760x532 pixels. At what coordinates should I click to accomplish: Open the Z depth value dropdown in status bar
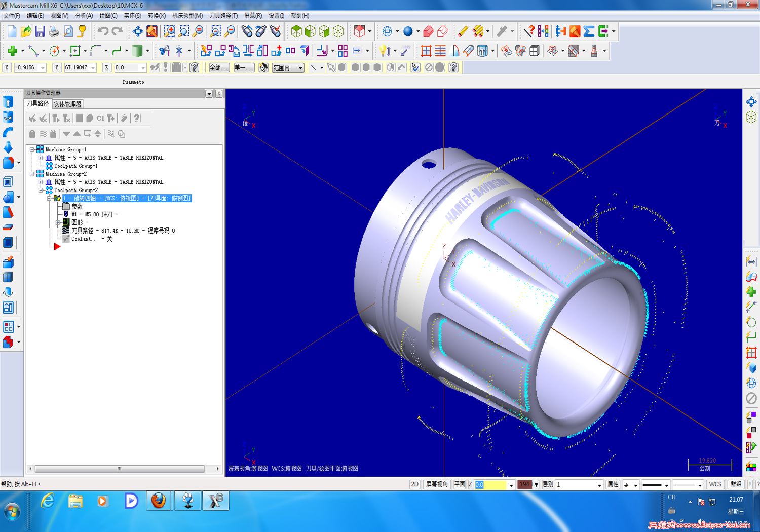click(511, 485)
